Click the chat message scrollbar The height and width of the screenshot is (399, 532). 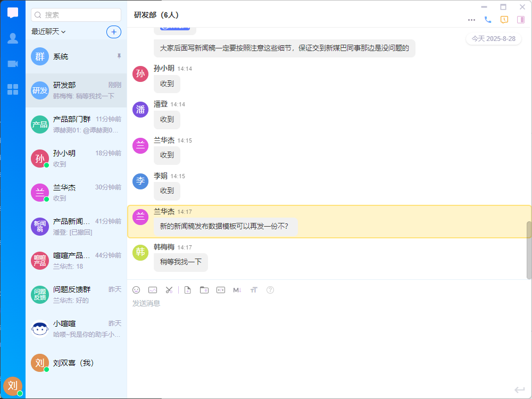(x=529, y=250)
